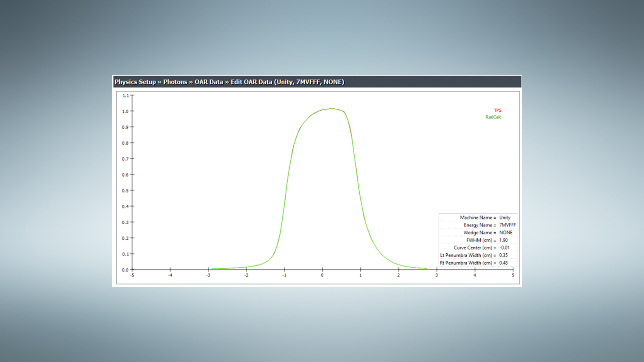Click the 'Lt Penumbra Width (cm) =' label
This screenshot has width=644, height=362.
click(468, 255)
